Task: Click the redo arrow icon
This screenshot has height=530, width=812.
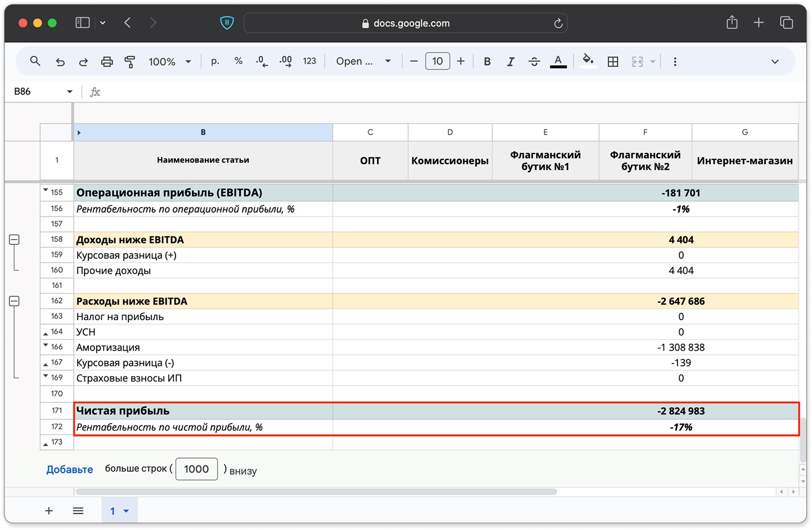Action: click(83, 62)
